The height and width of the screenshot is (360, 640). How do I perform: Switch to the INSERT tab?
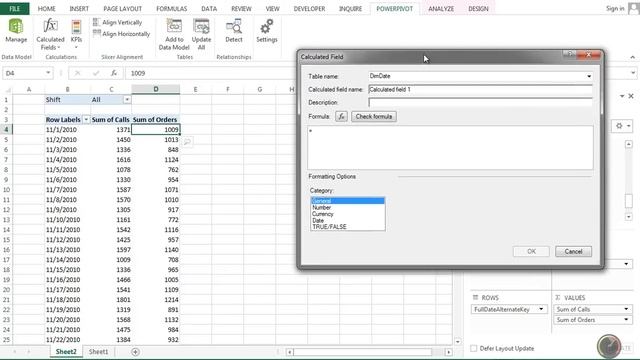pyautogui.click(x=79, y=9)
